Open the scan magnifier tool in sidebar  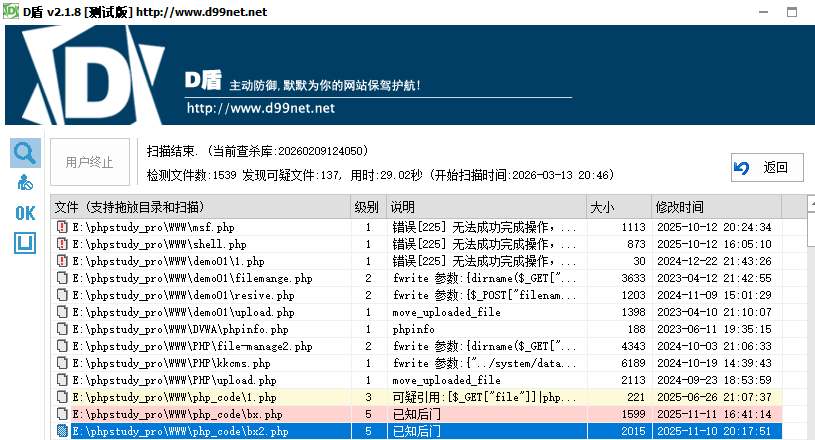click(x=25, y=153)
